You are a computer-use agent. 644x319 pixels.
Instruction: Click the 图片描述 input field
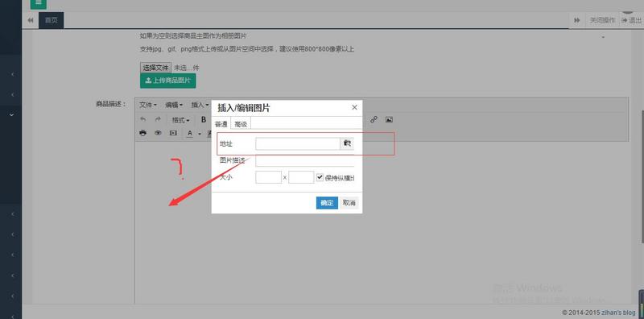(x=305, y=161)
